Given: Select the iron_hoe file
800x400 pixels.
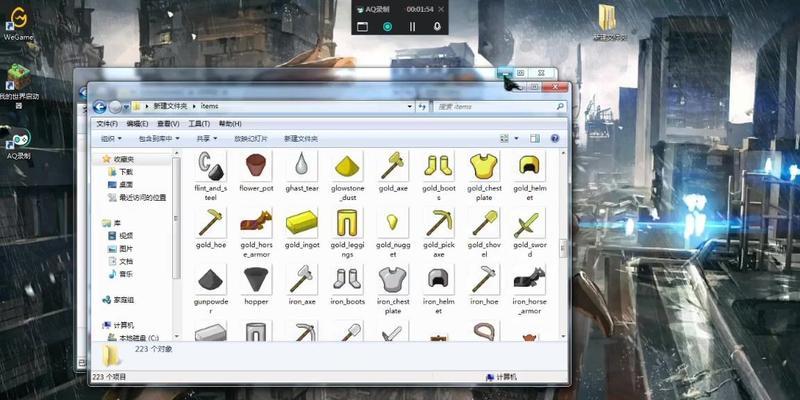Looking at the screenshot, I should [484, 279].
